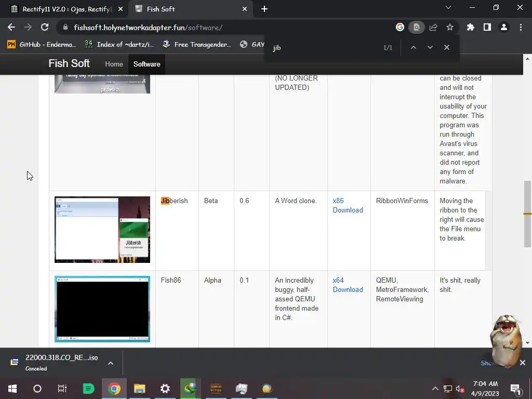The width and height of the screenshot is (532, 399).
Task: Open the Windows Start menu
Action: click(x=12, y=389)
